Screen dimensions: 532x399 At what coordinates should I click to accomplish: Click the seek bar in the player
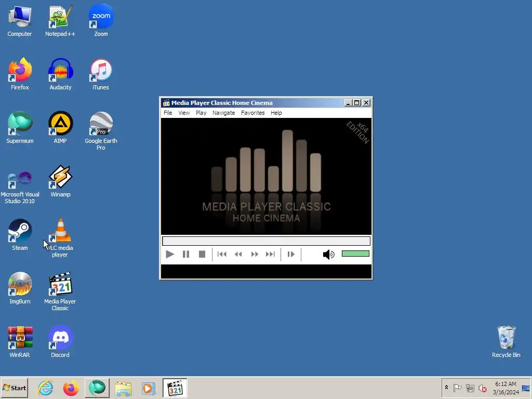coord(266,241)
